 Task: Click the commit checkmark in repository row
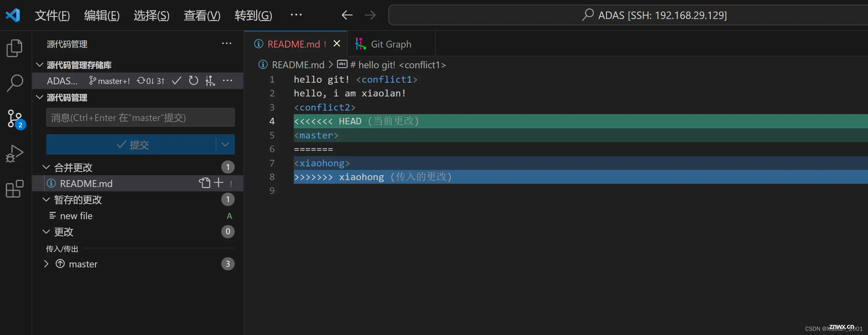pos(177,81)
